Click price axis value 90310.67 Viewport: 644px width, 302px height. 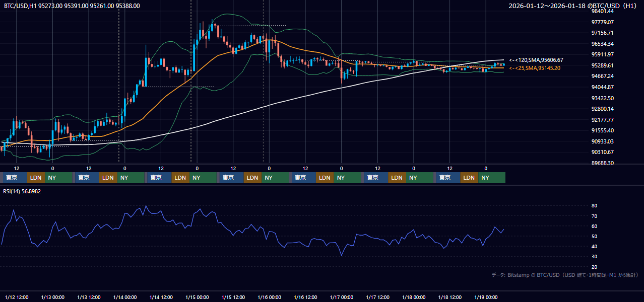602,152
